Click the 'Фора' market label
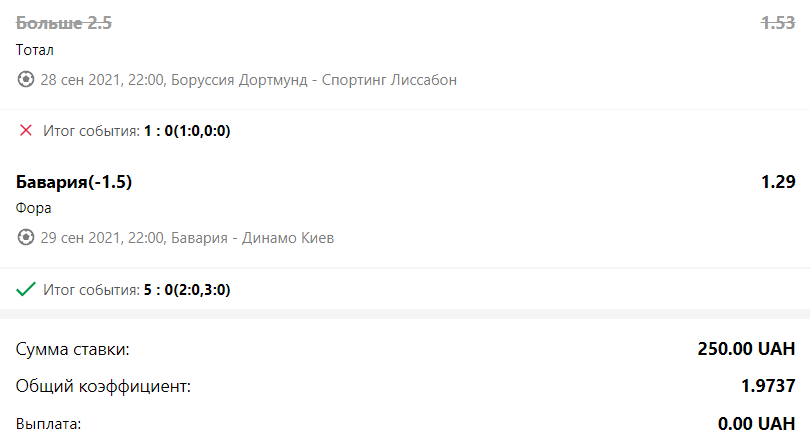The height and width of the screenshot is (444, 810). click(34, 208)
